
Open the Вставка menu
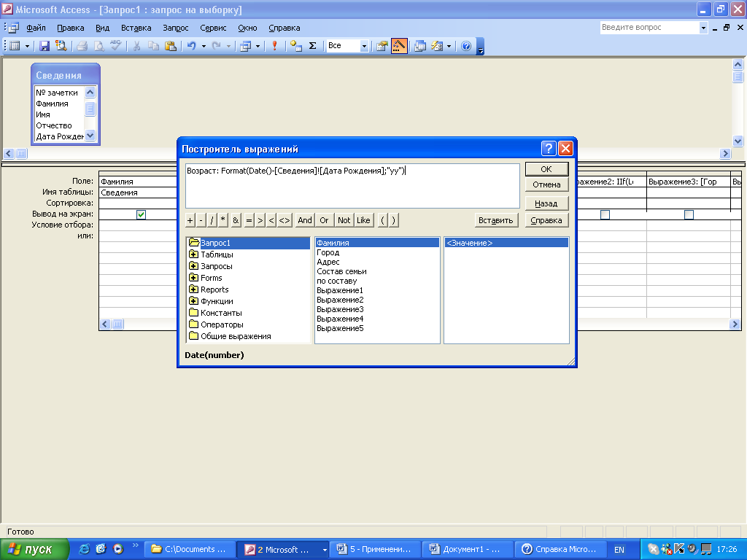pos(136,28)
